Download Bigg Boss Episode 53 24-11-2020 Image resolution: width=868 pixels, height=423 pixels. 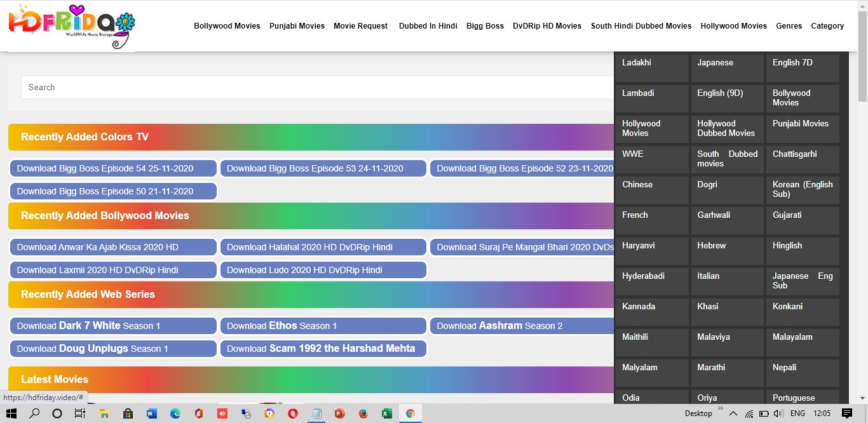pos(323,168)
